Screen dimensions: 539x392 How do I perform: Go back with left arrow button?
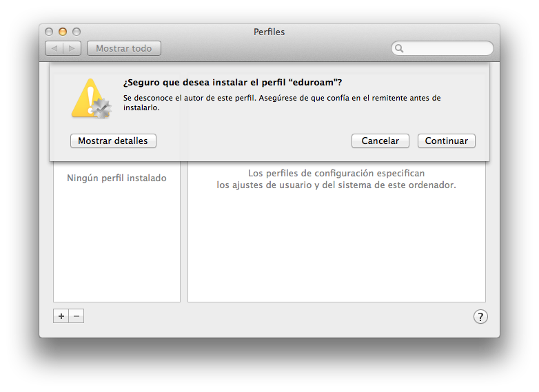tap(54, 48)
